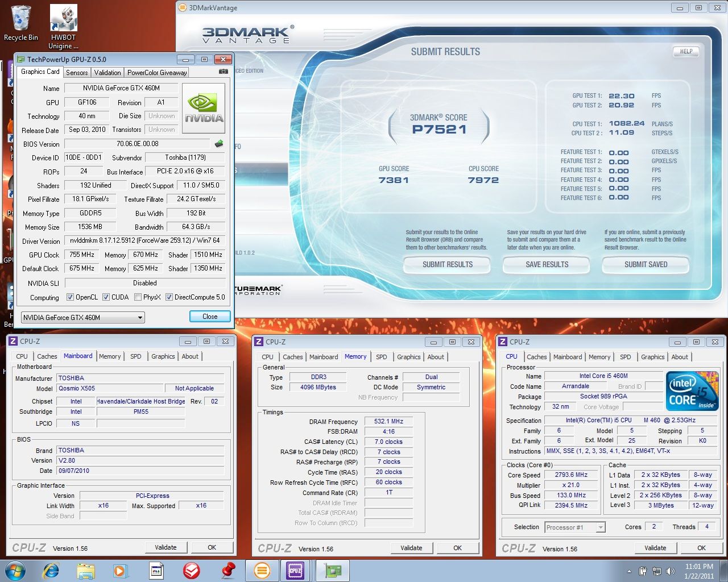This screenshot has height=582, width=728.
Task: Open the PowerColor Giveaway tab
Action: click(x=157, y=73)
